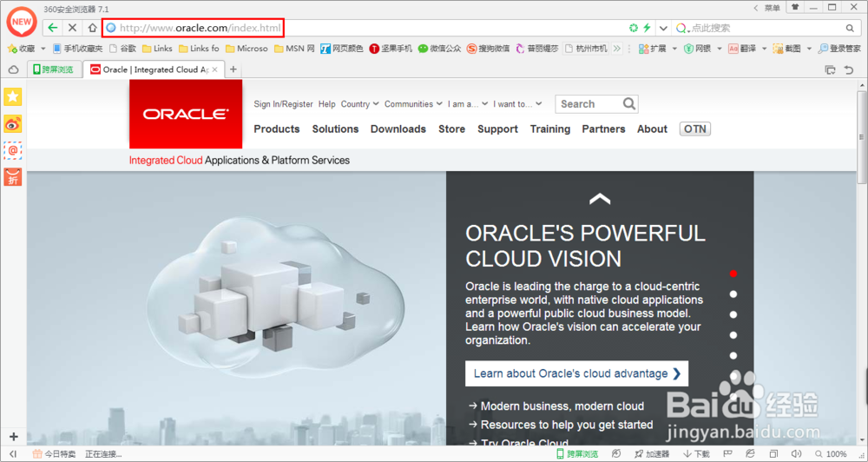Viewport: 868px width, 462px height.
Task: Open the Solutions menu
Action: click(x=335, y=129)
